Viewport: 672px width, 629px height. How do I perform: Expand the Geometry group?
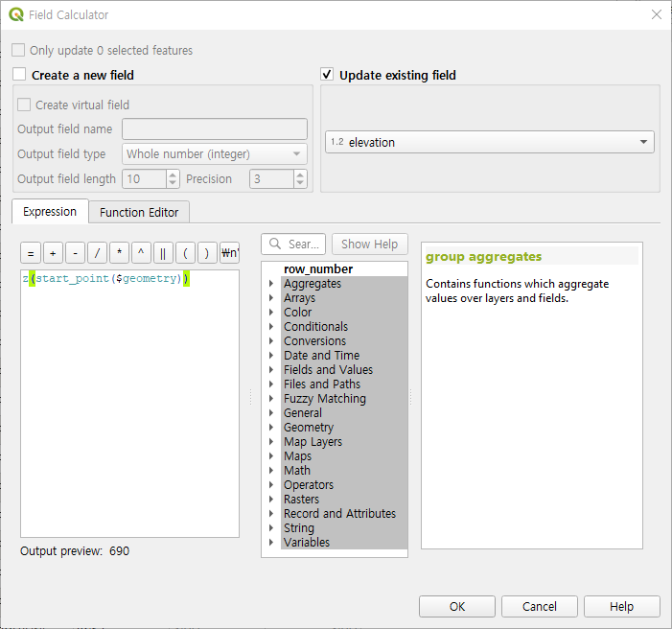point(271,427)
